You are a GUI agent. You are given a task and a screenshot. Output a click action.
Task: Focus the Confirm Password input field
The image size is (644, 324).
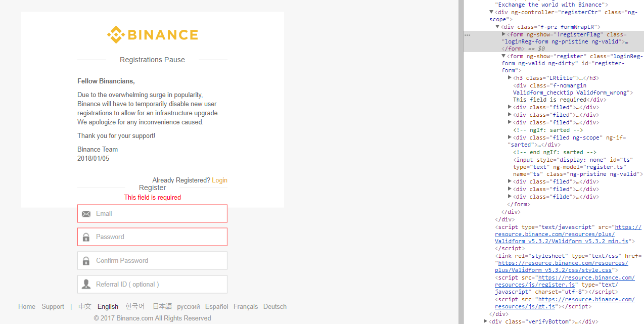pyautogui.click(x=152, y=261)
